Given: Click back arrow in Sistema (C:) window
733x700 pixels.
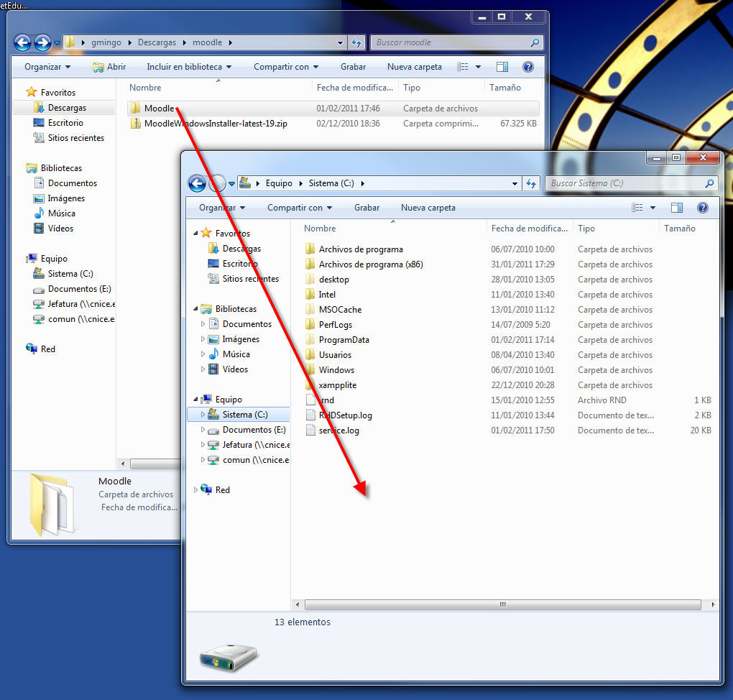Looking at the screenshot, I should [198, 183].
